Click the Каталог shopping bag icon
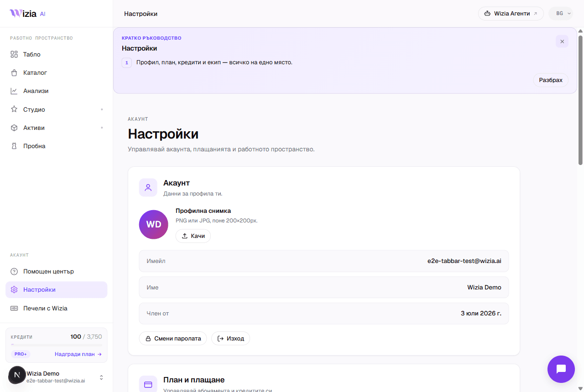This screenshot has height=392, width=584. (14, 73)
